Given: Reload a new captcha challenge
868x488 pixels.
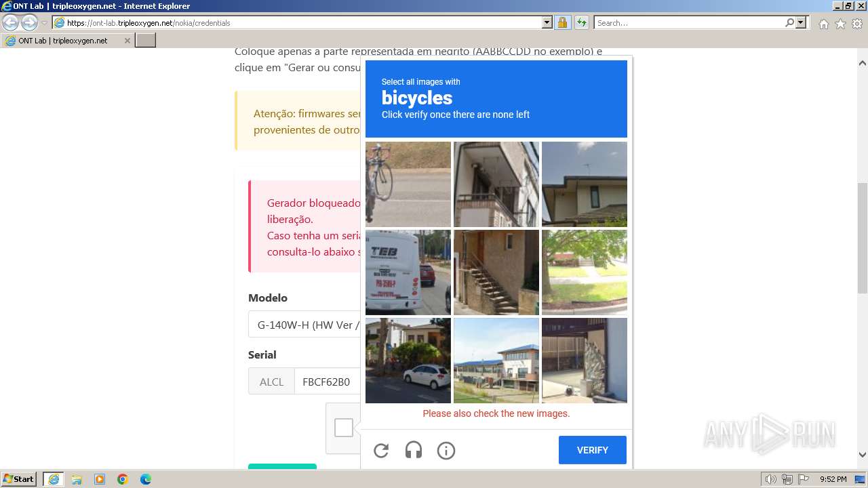Looking at the screenshot, I should click(381, 451).
